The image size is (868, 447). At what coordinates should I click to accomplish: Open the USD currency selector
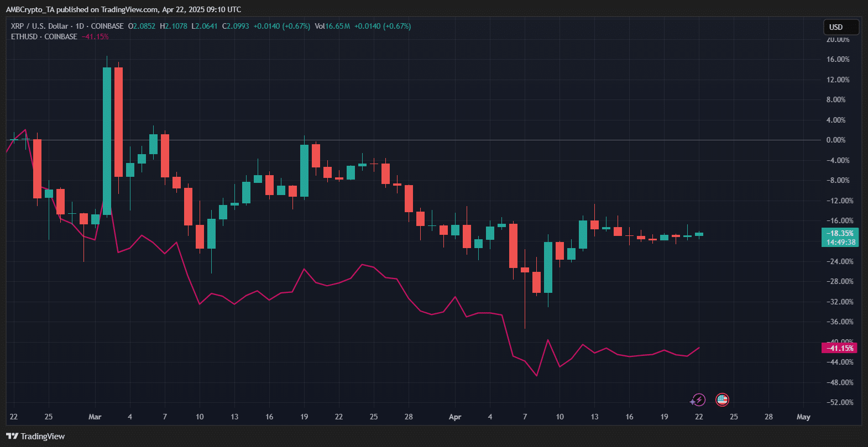coord(840,27)
